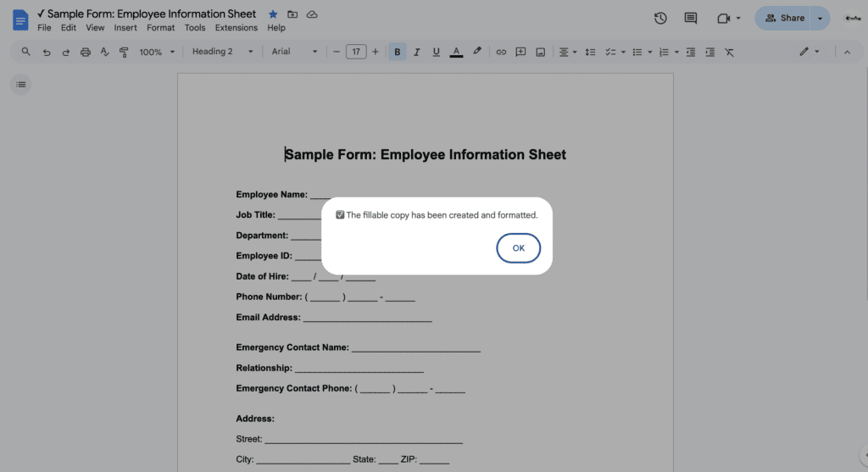
Task: Collapse the toolbar with the up chevron
Action: click(x=847, y=52)
